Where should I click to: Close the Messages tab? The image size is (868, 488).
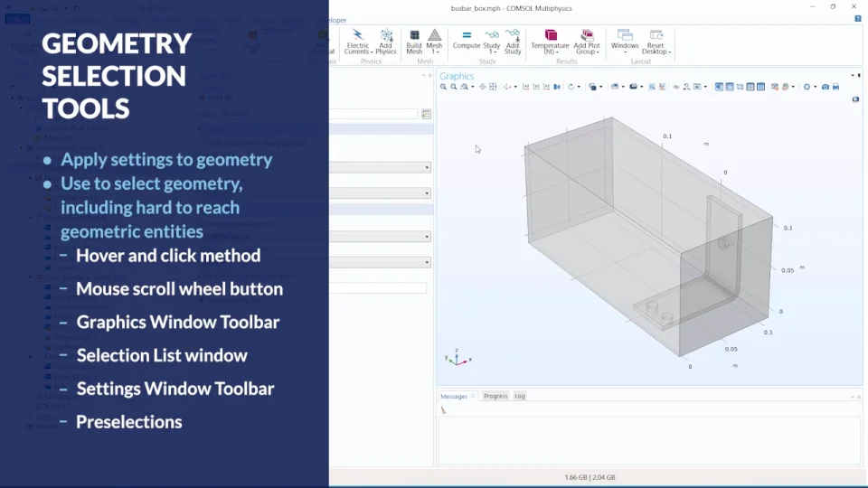coord(473,396)
